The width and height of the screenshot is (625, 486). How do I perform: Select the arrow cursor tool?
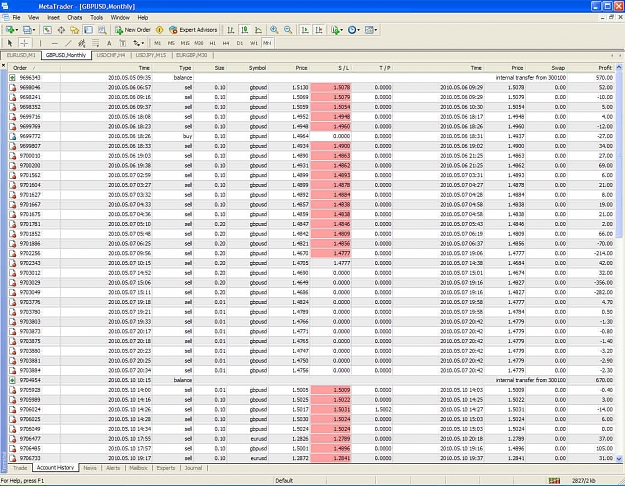click(10, 43)
